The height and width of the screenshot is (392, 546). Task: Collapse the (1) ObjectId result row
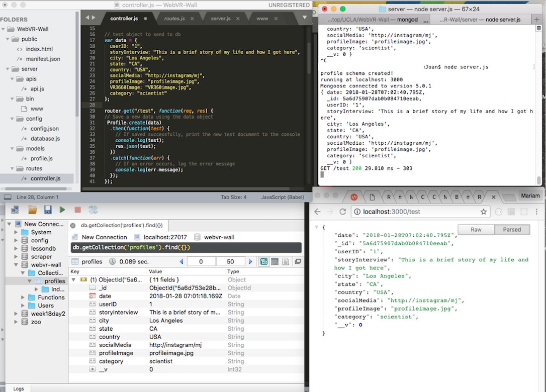click(74, 279)
